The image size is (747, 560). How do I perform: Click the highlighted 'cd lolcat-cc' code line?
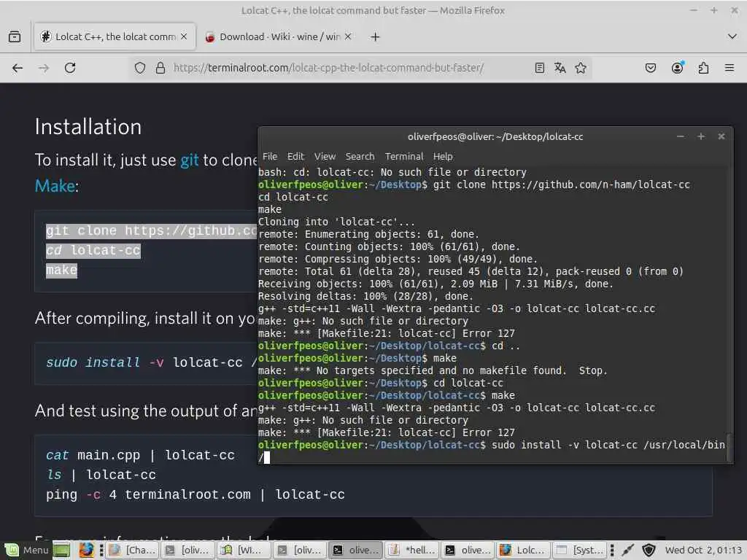(93, 251)
